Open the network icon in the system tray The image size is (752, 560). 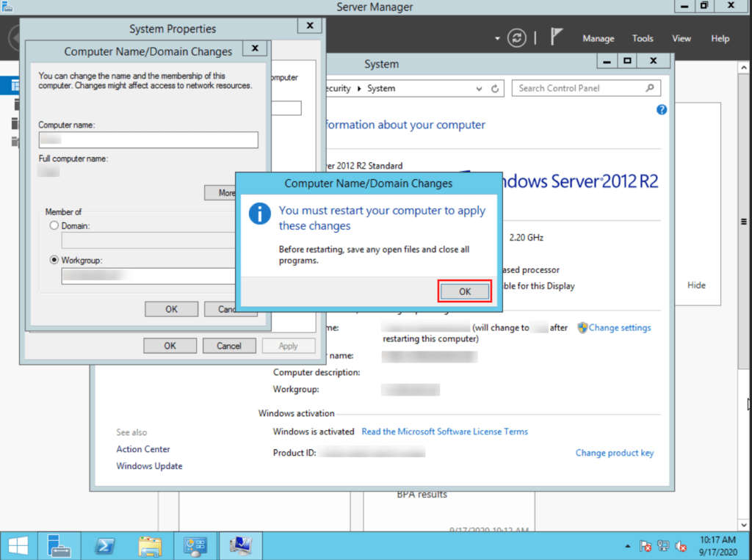pos(662,546)
